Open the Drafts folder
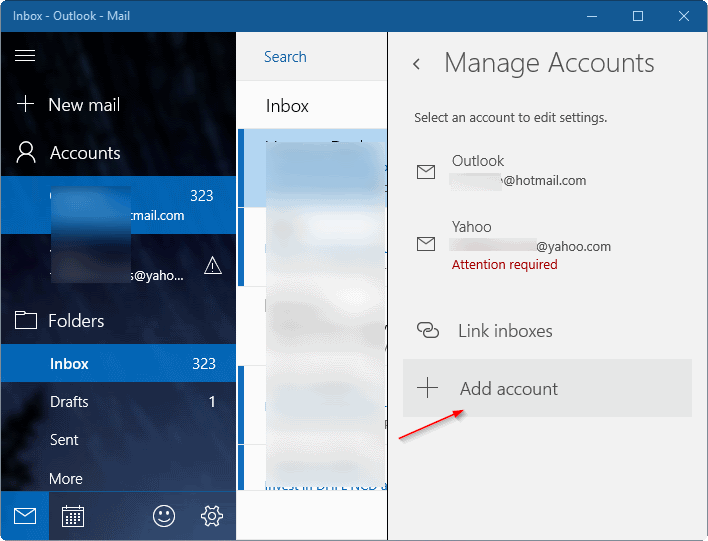 tap(118, 401)
